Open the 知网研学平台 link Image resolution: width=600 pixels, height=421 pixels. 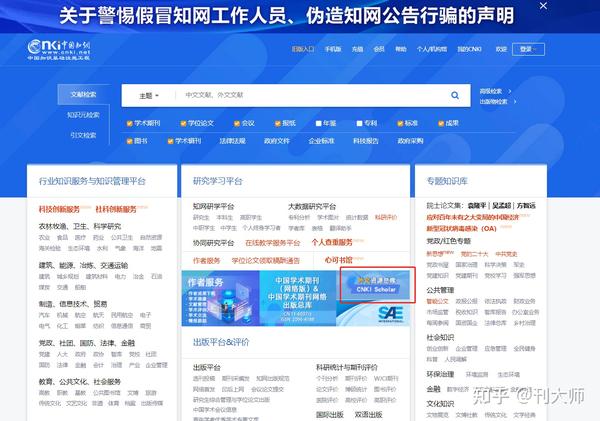pyautogui.click(x=213, y=207)
